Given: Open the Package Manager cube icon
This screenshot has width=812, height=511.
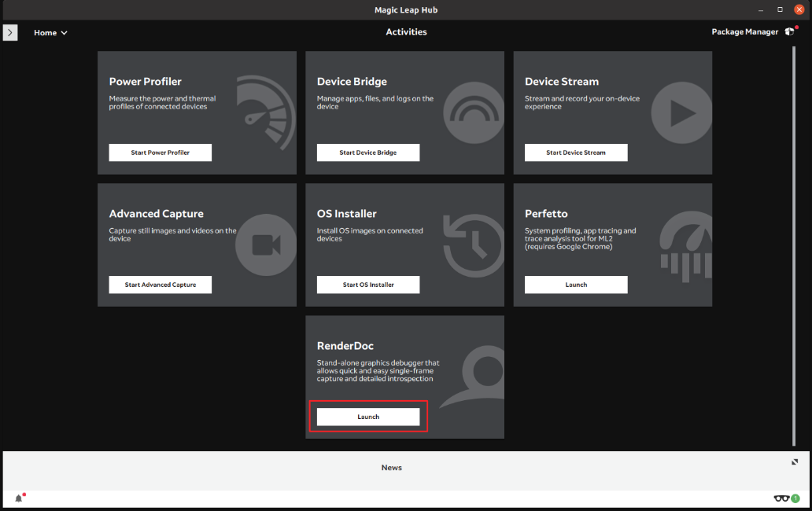Looking at the screenshot, I should pos(790,31).
